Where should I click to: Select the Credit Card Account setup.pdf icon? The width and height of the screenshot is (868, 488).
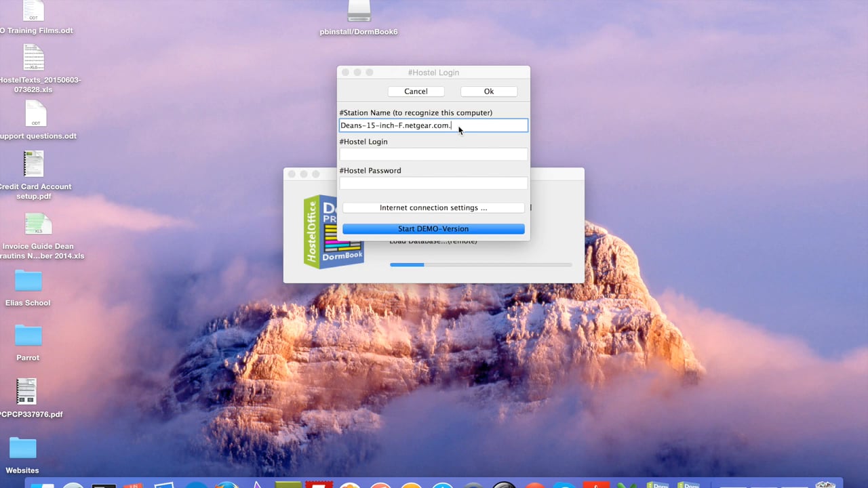[33, 164]
